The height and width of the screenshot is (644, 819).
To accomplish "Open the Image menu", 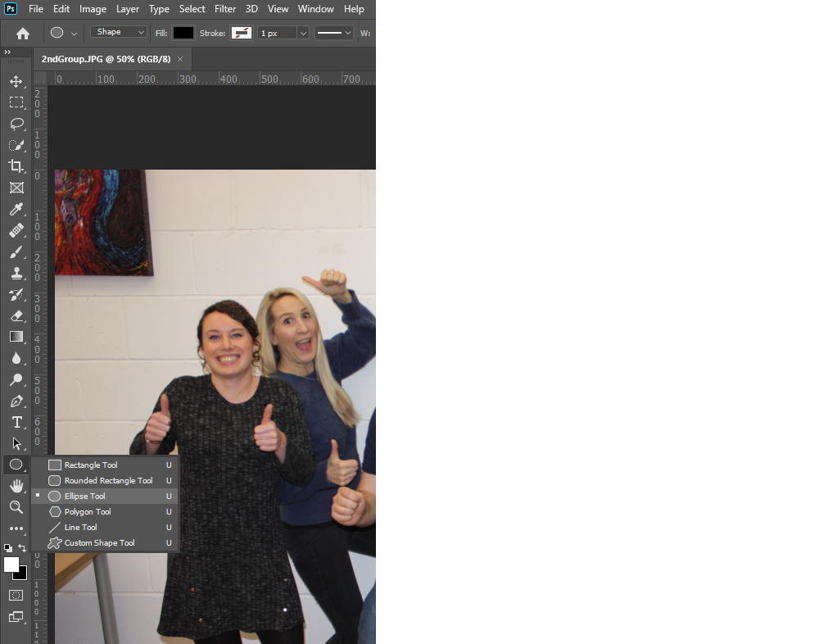I will coord(93,9).
